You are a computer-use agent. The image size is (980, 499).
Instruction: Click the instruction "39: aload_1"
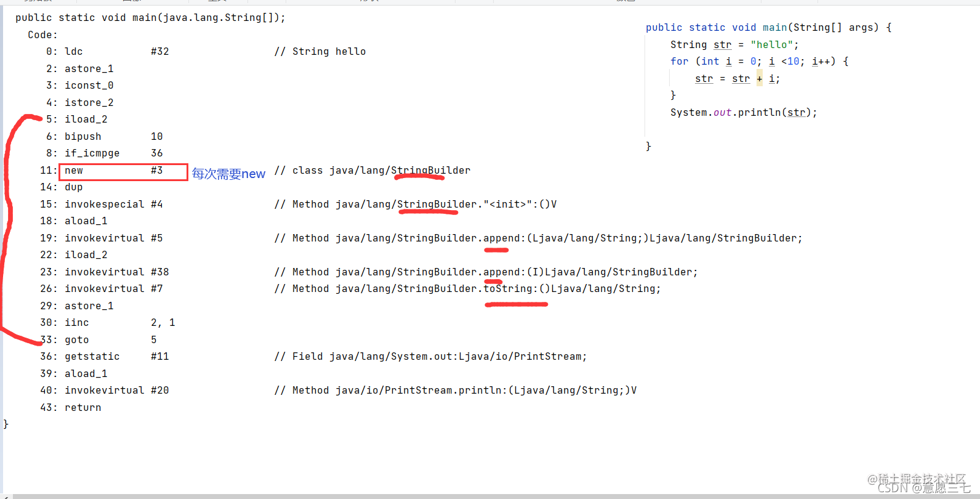click(74, 374)
